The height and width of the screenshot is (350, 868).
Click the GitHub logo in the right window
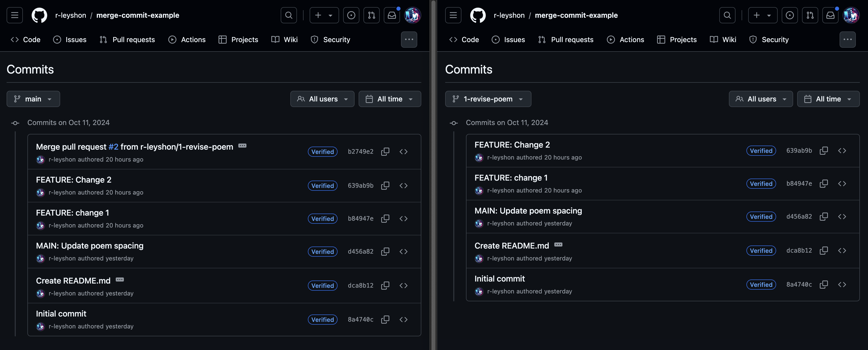click(x=477, y=15)
